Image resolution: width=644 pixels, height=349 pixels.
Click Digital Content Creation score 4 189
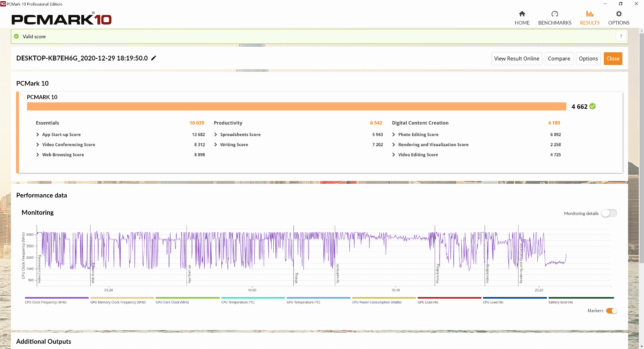(x=554, y=123)
